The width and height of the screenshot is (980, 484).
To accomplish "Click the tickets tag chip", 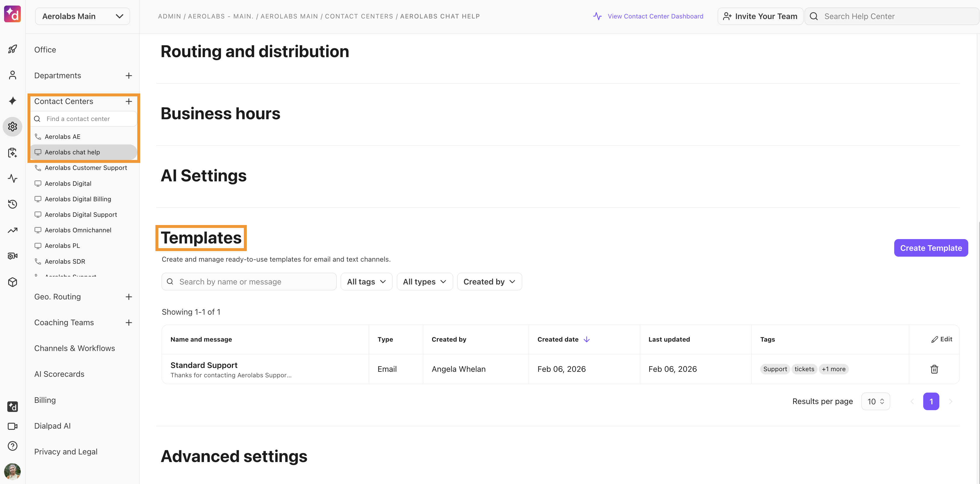I will pyautogui.click(x=804, y=369).
